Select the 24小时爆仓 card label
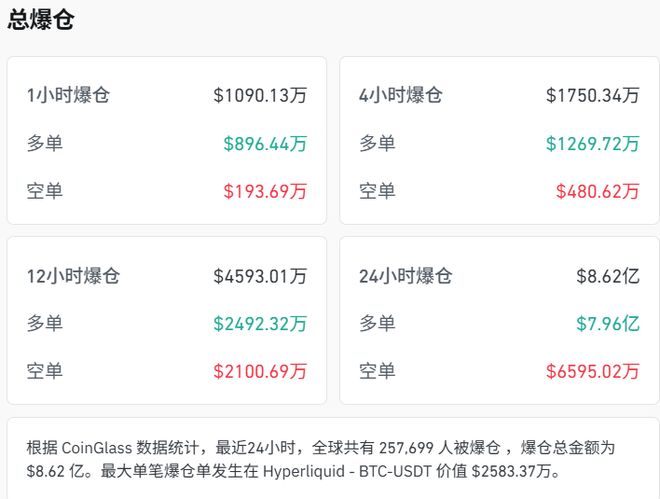660x499 pixels. coord(405,276)
